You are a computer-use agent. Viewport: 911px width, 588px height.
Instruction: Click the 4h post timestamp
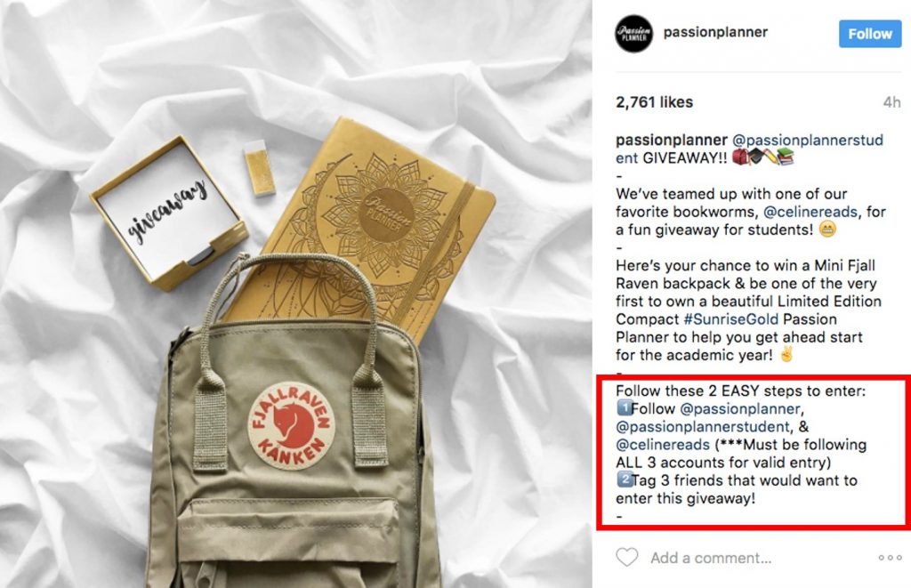(891, 102)
